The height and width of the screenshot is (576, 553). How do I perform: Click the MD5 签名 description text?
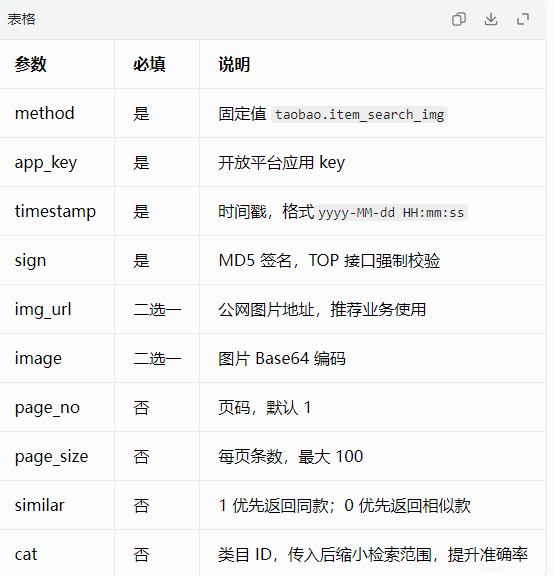click(254, 260)
